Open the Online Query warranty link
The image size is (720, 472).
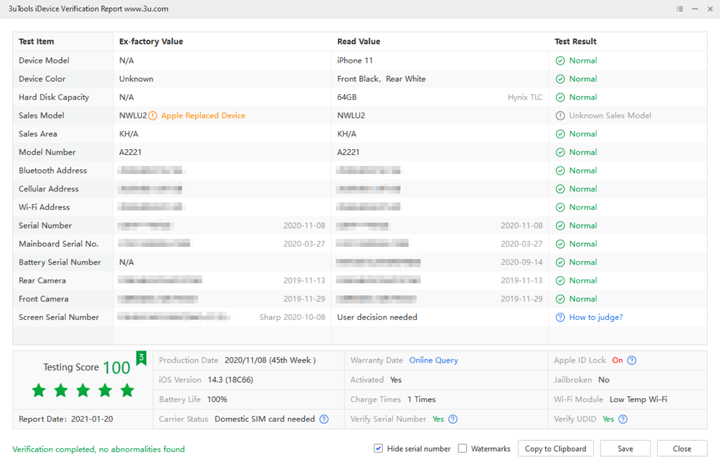click(x=433, y=360)
